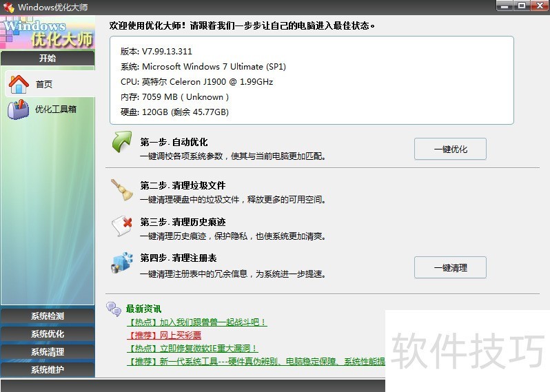Screen dimensions: 550x392
Task: Expand the 开始 sidebar section
Action: tap(48, 58)
